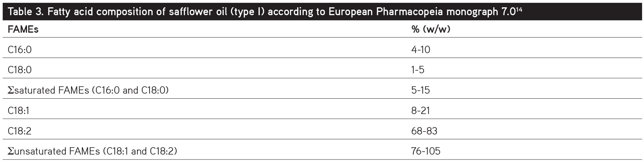
Task: Click the C18:2 row label
Action: [20, 131]
